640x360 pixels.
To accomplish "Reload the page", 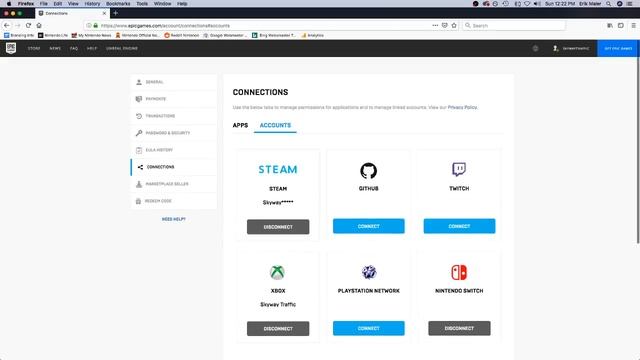I will (28, 25).
